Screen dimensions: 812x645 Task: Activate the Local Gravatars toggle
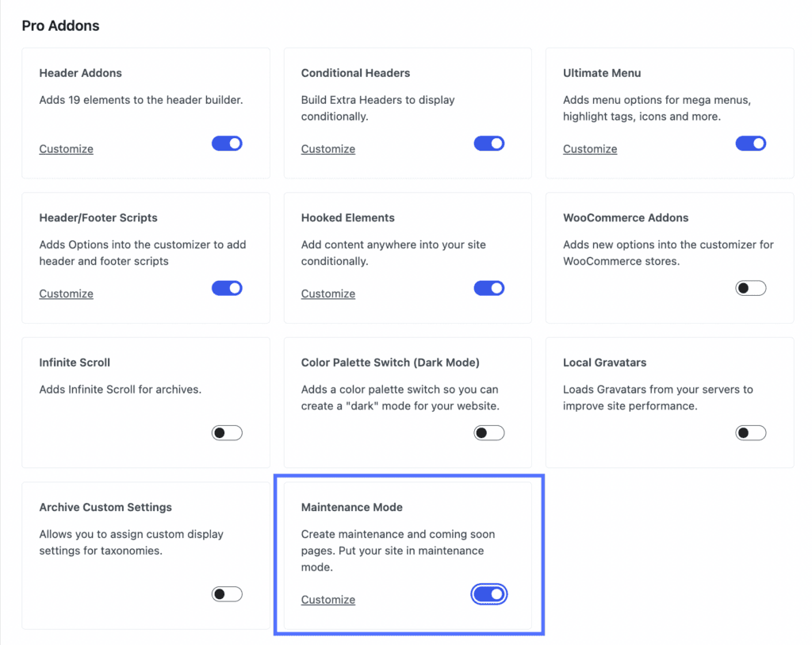[750, 433]
